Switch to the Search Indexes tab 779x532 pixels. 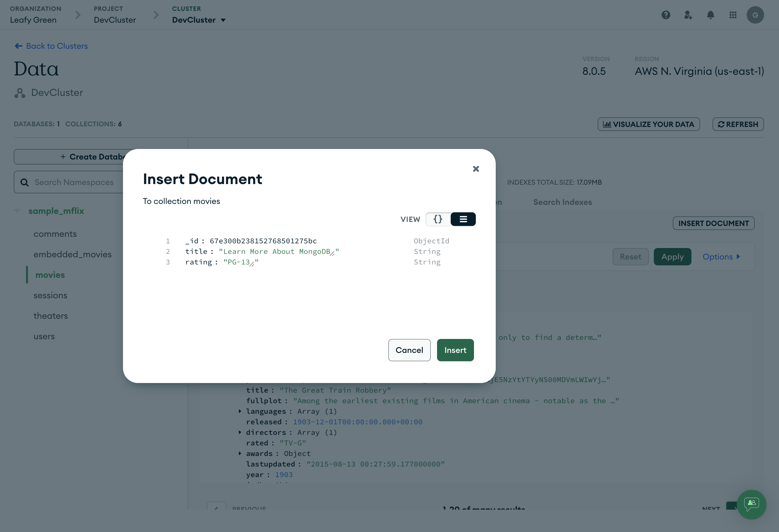tap(562, 202)
